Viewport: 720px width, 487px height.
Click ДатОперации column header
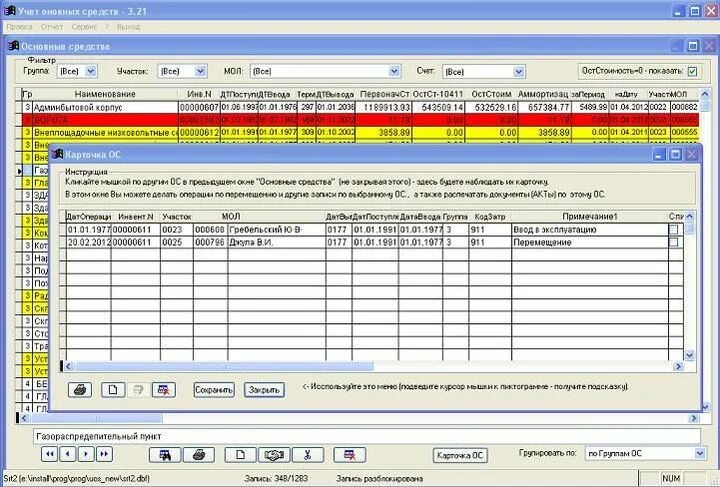[x=89, y=216]
